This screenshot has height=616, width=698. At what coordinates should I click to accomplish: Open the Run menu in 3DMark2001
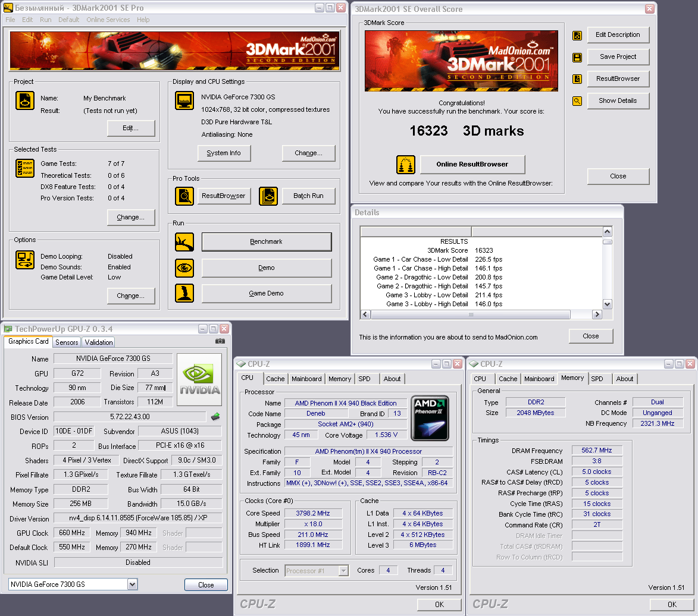(45, 20)
